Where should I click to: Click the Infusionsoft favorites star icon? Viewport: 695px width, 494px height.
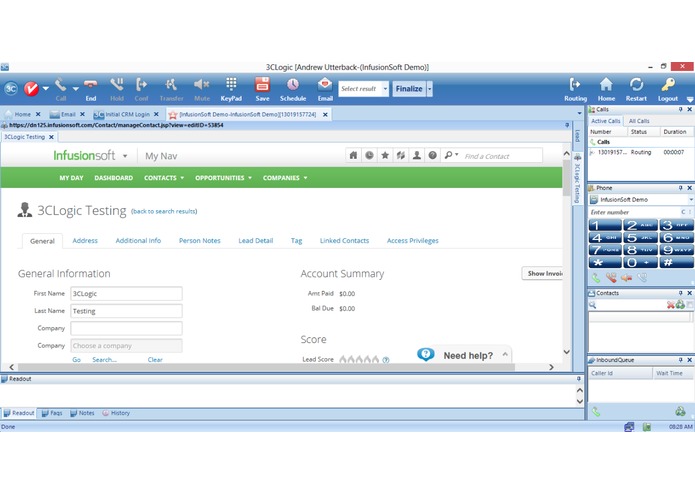click(x=385, y=156)
